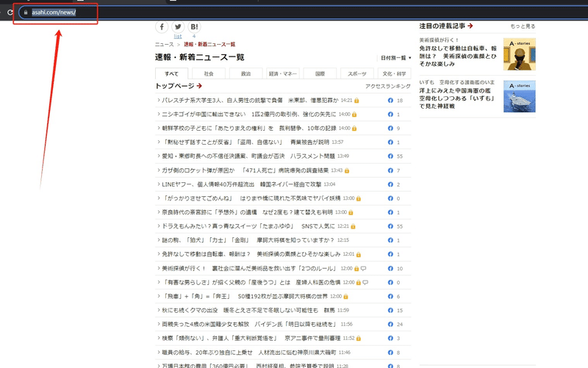
Task: Click Facebook icon on 奈良時代の斎宮跡 row
Action: 390,212
